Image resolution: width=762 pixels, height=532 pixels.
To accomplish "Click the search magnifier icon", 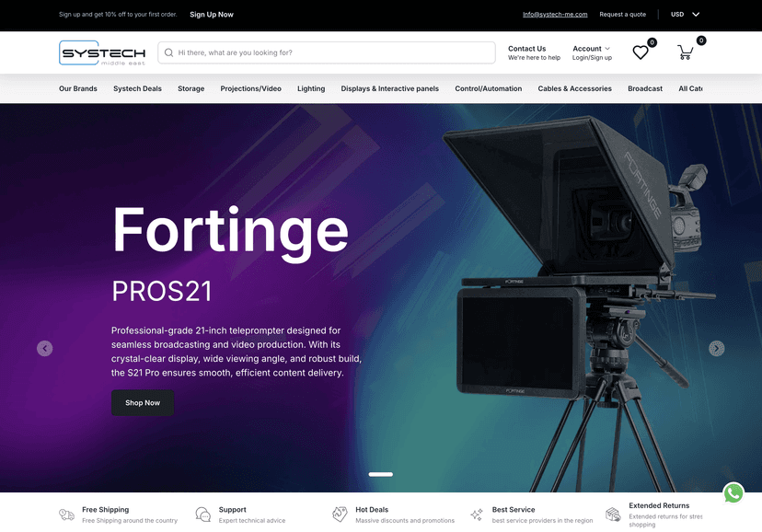I will (x=168, y=52).
